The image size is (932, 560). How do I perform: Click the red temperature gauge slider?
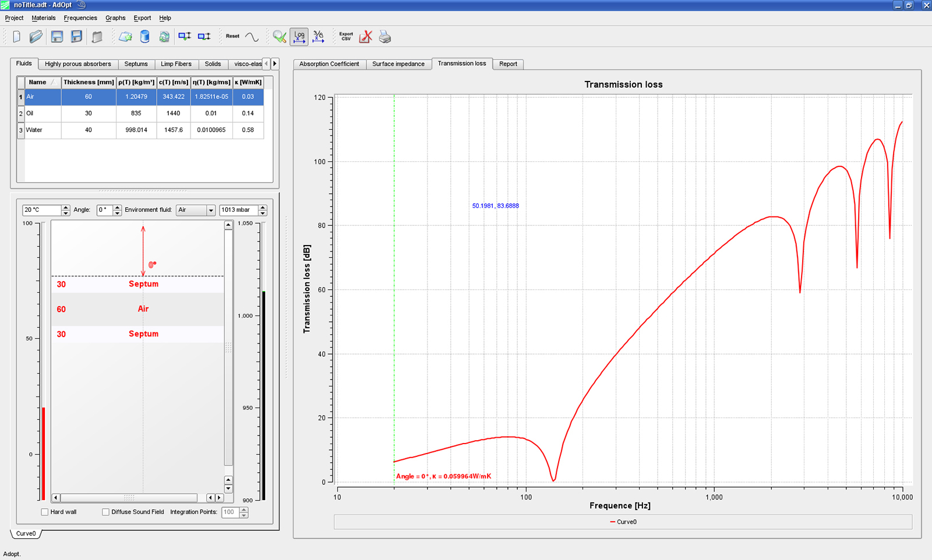(43, 453)
